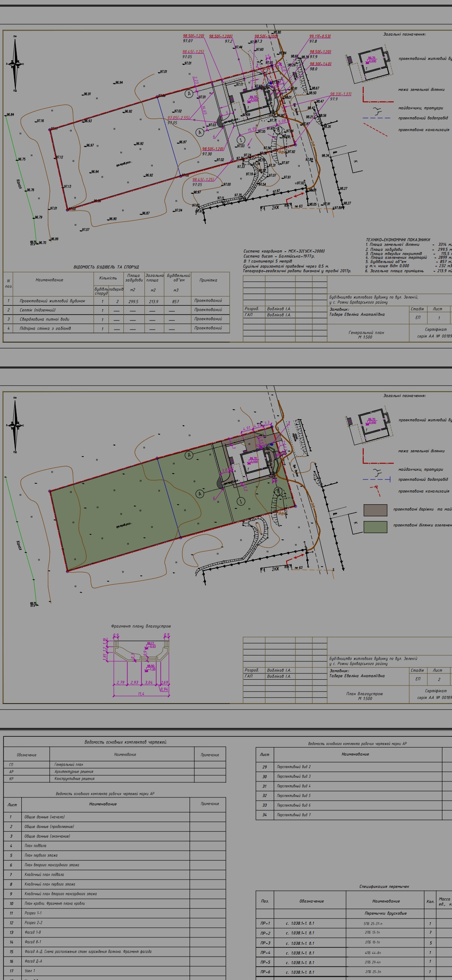
Task: Click the 'План благоустрою М 1:500' title block
Action: 365,696
